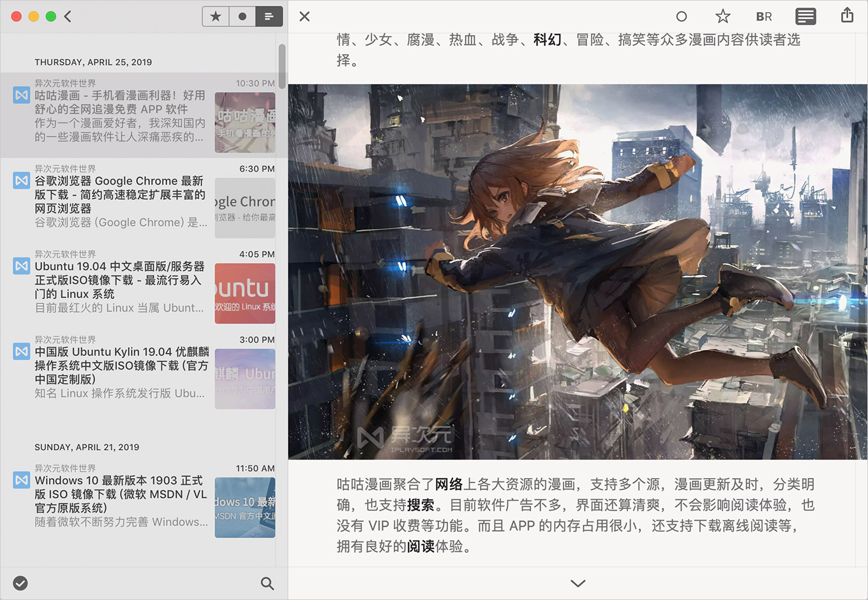Open search in the article list
The height and width of the screenshot is (600, 868).
pyautogui.click(x=267, y=583)
